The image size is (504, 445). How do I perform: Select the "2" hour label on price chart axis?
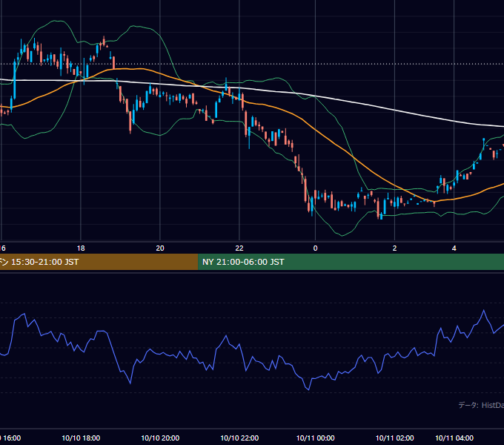click(x=395, y=248)
